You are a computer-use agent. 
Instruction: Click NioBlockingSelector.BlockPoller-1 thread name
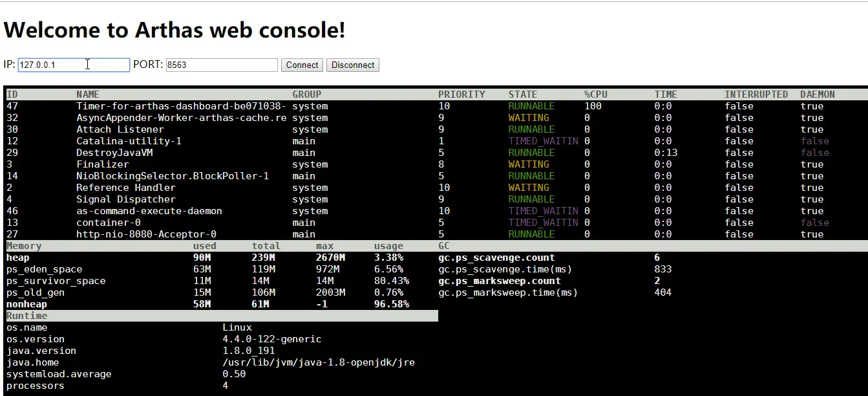173,176
